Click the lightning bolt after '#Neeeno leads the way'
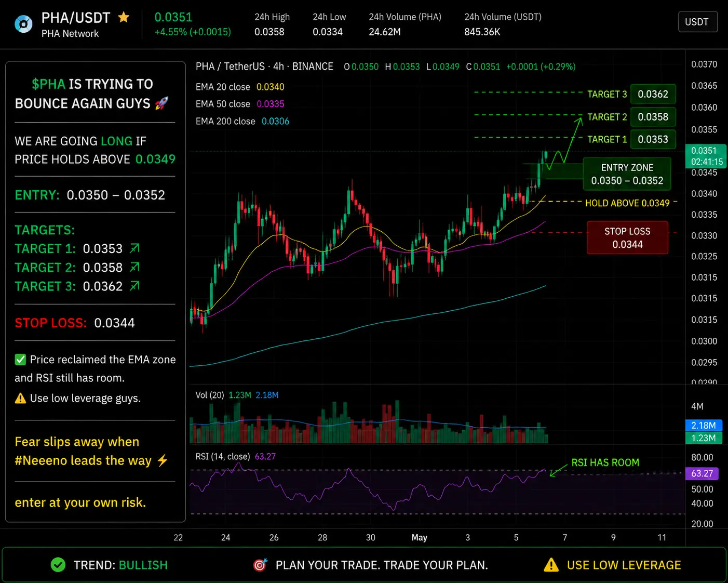This screenshot has width=728, height=583. (x=163, y=460)
